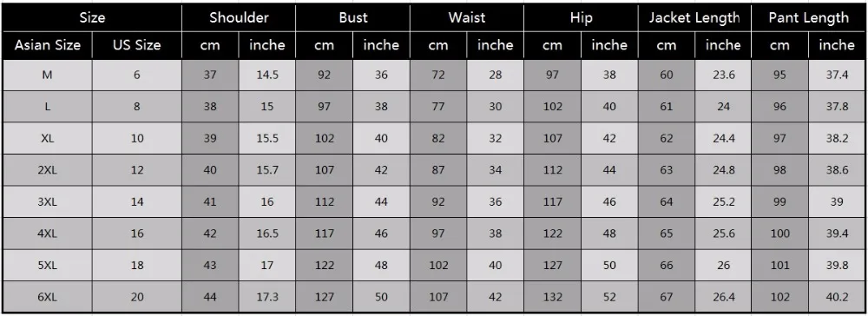Select the 40.2 pant length value
This screenshot has width=868, height=316.
coord(837,297)
